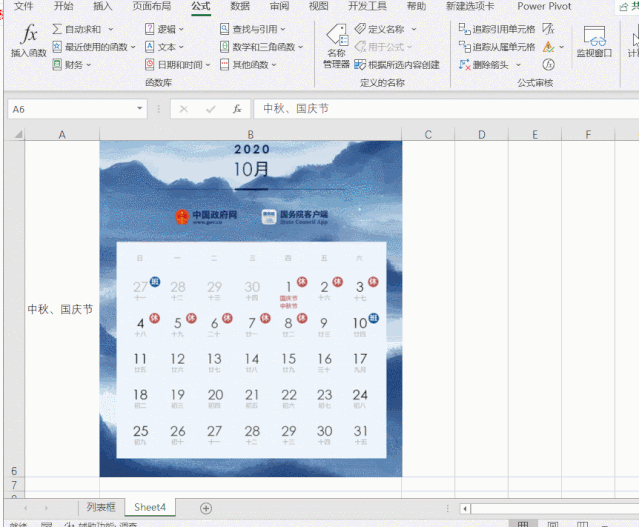Click Trace Precedents (追踪引用单元格)
639x527 pixels.
496,29
